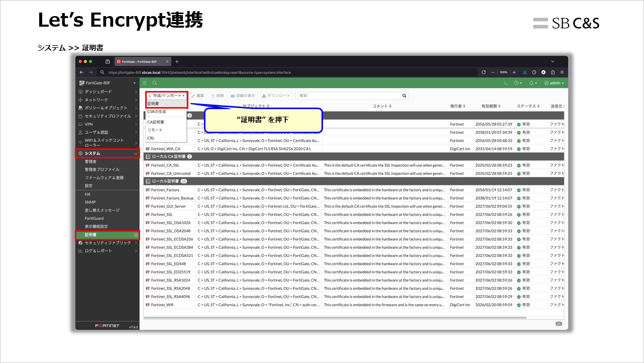Open a new browser tab with plus button
644x363 pixels.
pyautogui.click(x=176, y=61)
